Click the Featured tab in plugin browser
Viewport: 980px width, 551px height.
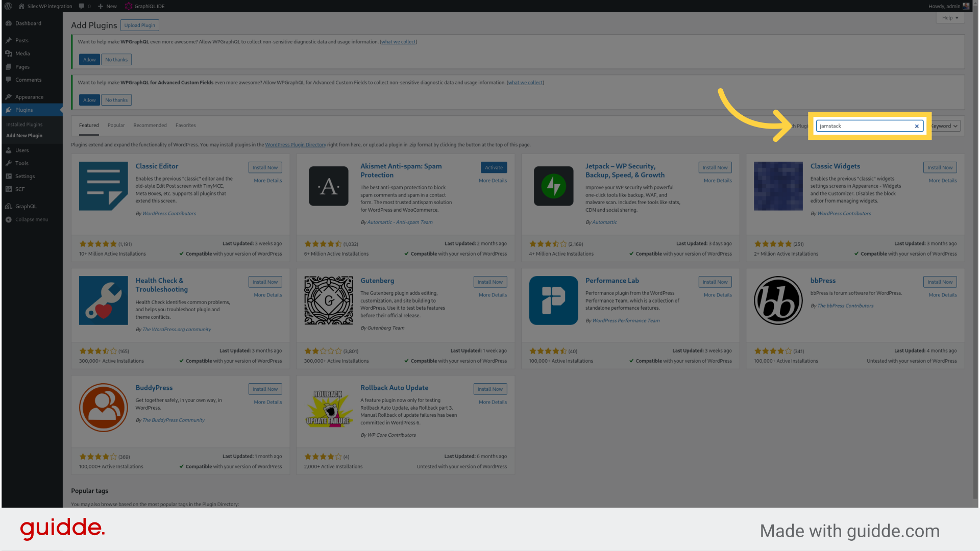coord(88,125)
